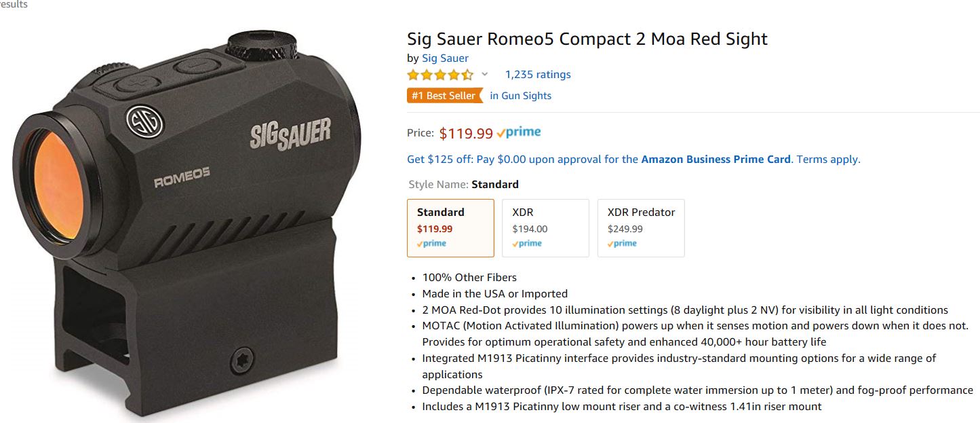Go back to the results link
This screenshot has height=423, width=980.
click(x=14, y=5)
